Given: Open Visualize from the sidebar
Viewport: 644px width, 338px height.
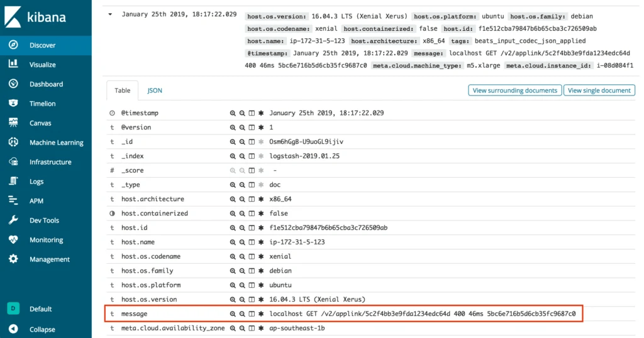Looking at the screenshot, I should pyautogui.click(x=42, y=65).
